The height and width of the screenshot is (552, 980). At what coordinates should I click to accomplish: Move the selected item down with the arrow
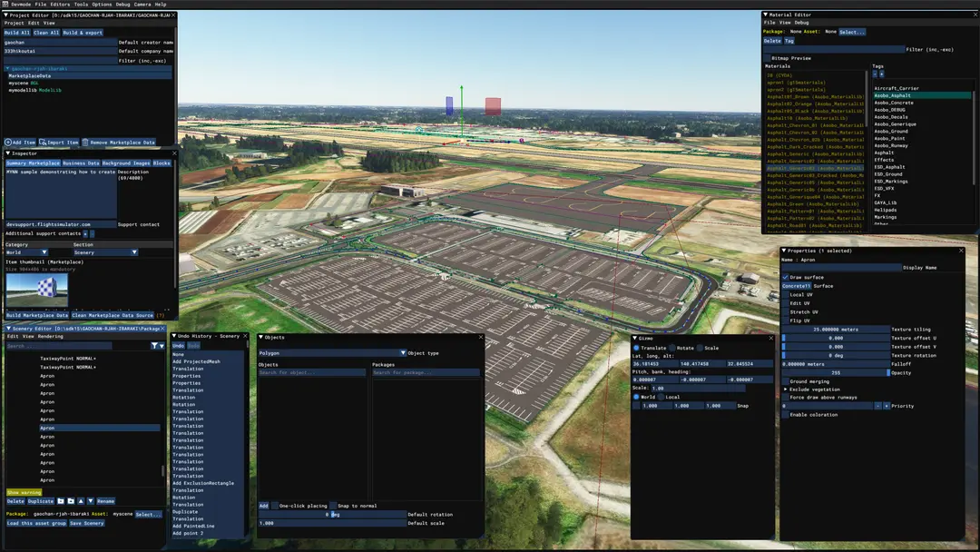[x=91, y=501]
